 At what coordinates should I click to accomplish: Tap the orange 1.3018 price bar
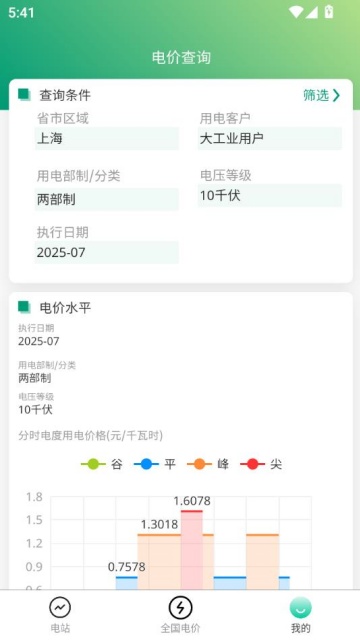[x=159, y=562]
